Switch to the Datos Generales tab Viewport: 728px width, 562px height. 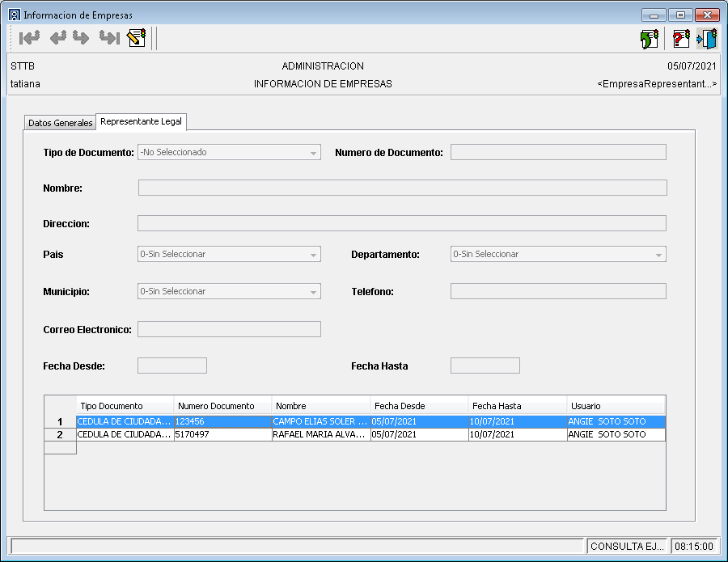[x=60, y=123]
